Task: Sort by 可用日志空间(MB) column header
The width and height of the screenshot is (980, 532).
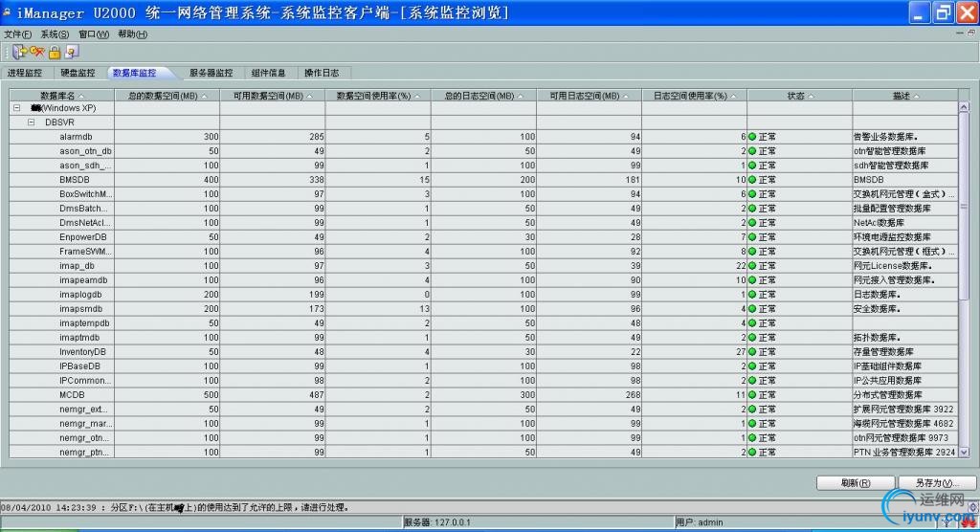Action: 589,96
